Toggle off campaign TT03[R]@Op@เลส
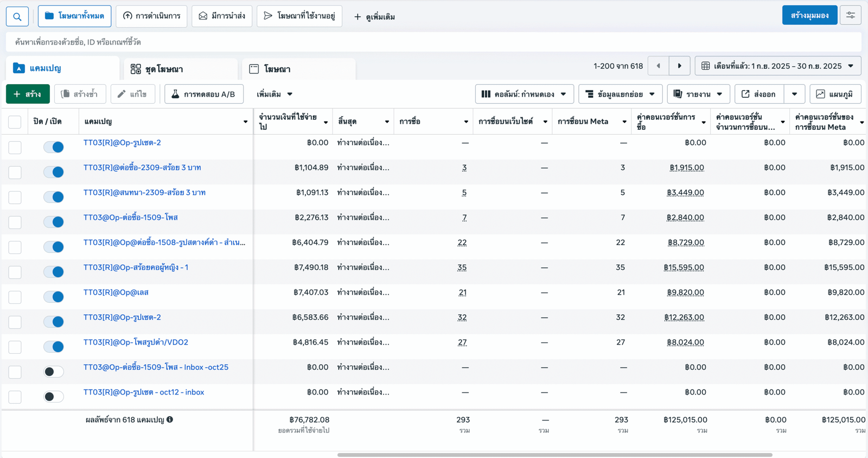868x458 pixels. pos(54,297)
